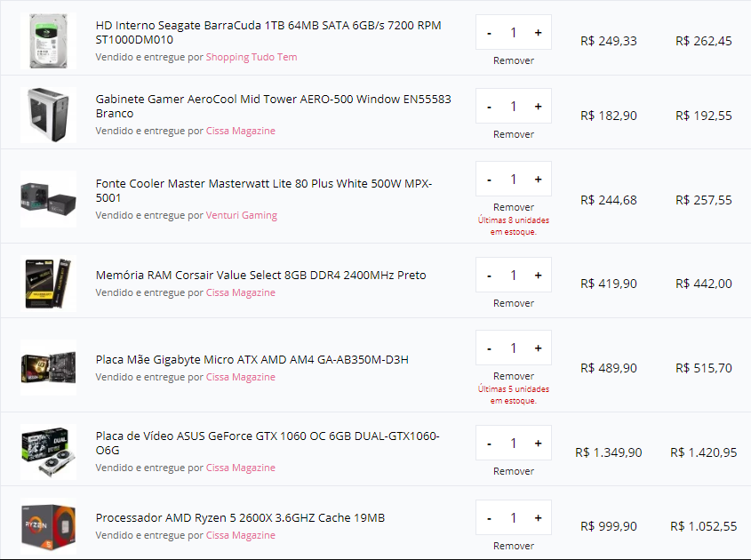Screen dimensions: 751x560
Task: Open the Ryzen 5 box thumbnail
Action: [x=48, y=526]
